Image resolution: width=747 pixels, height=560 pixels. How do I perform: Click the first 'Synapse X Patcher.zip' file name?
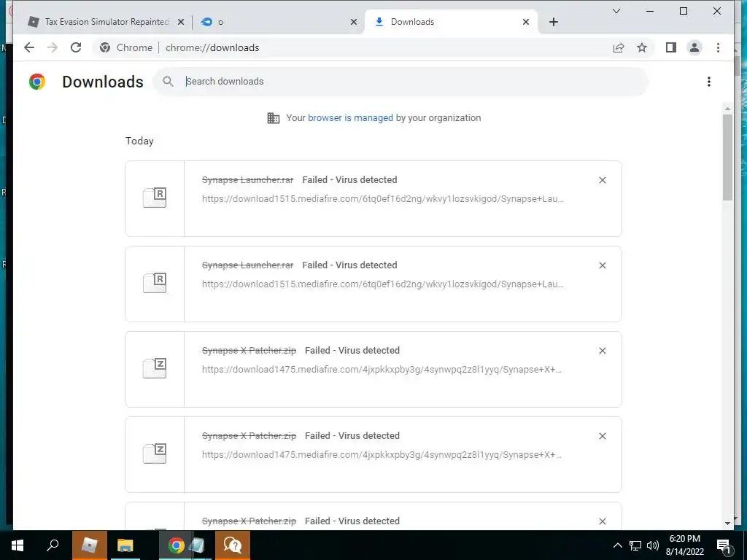click(249, 351)
